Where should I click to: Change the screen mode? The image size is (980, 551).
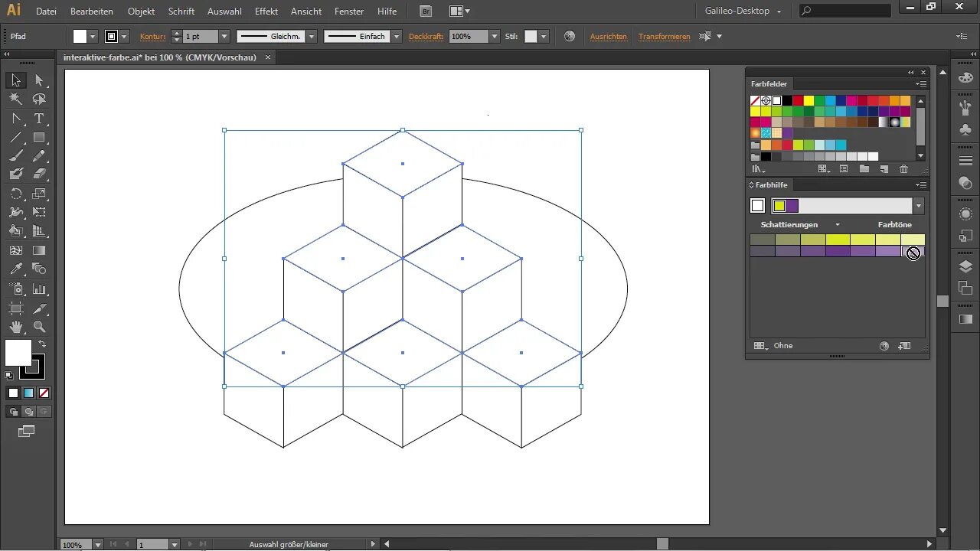pyautogui.click(x=27, y=432)
